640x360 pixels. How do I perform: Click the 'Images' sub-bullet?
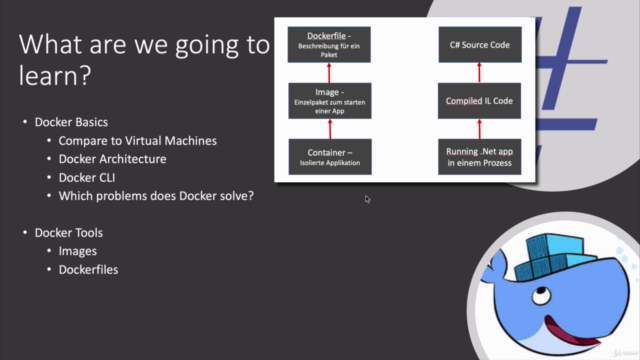pyautogui.click(x=78, y=251)
